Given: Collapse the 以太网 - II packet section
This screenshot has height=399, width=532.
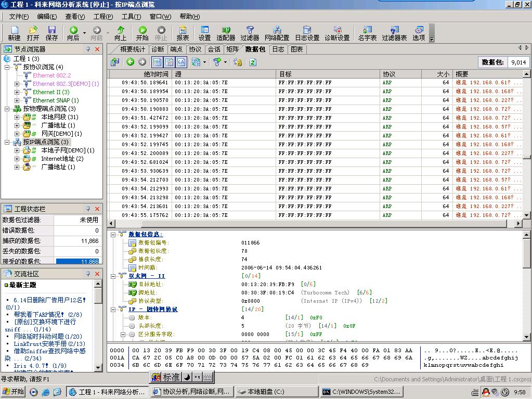Looking at the screenshot, I should pyautogui.click(x=114, y=276).
